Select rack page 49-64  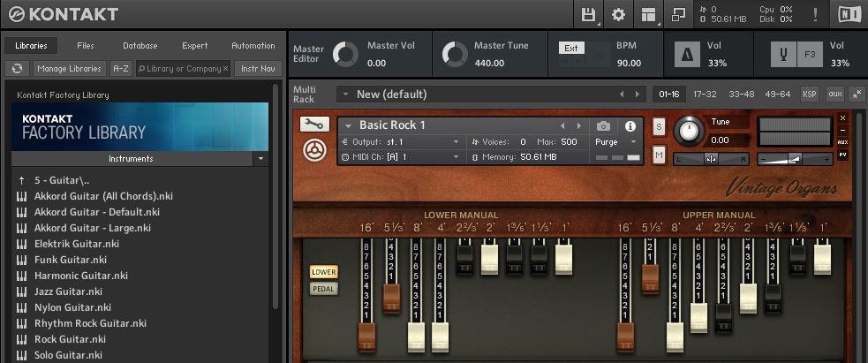tap(777, 95)
